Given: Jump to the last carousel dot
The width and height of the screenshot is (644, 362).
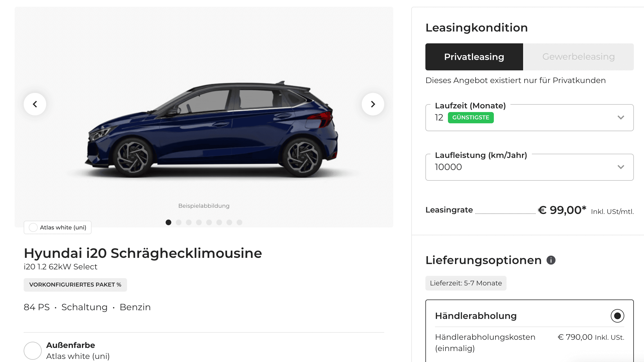Looking at the screenshot, I should [x=239, y=222].
